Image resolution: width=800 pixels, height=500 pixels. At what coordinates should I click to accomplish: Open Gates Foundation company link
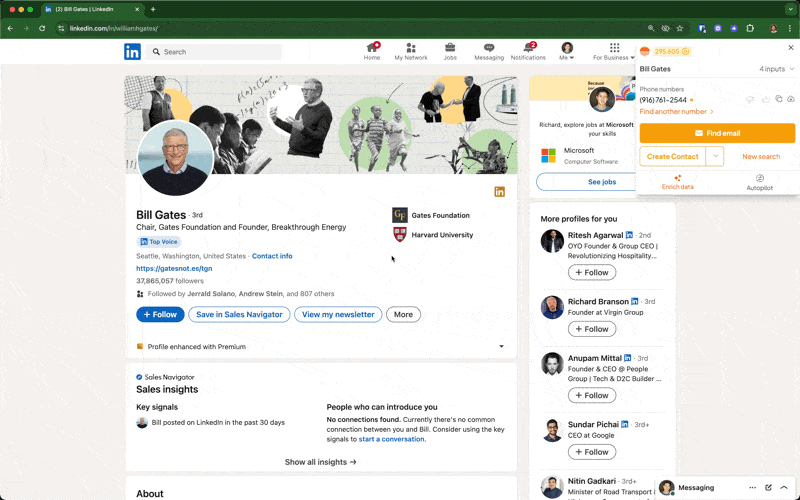coord(431,215)
